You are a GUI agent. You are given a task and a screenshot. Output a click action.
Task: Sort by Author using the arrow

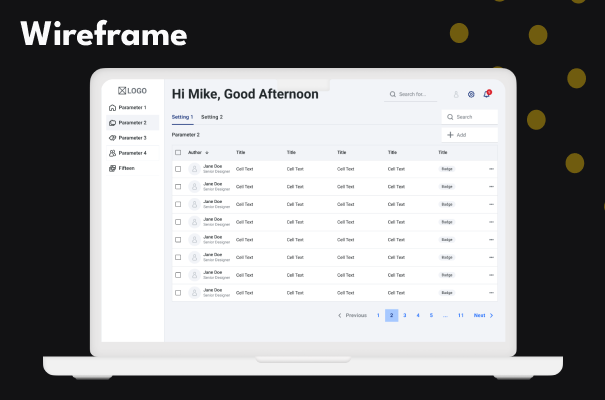click(x=207, y=152)
